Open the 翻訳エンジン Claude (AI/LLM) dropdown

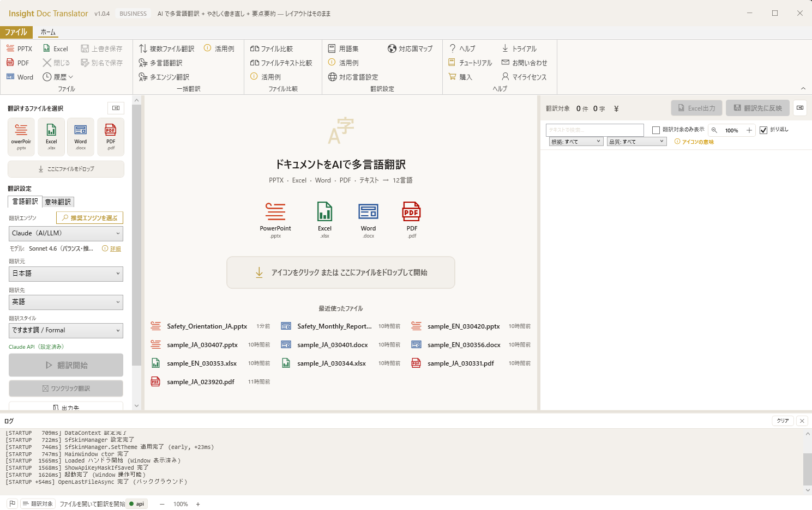(x=65, y=233)
